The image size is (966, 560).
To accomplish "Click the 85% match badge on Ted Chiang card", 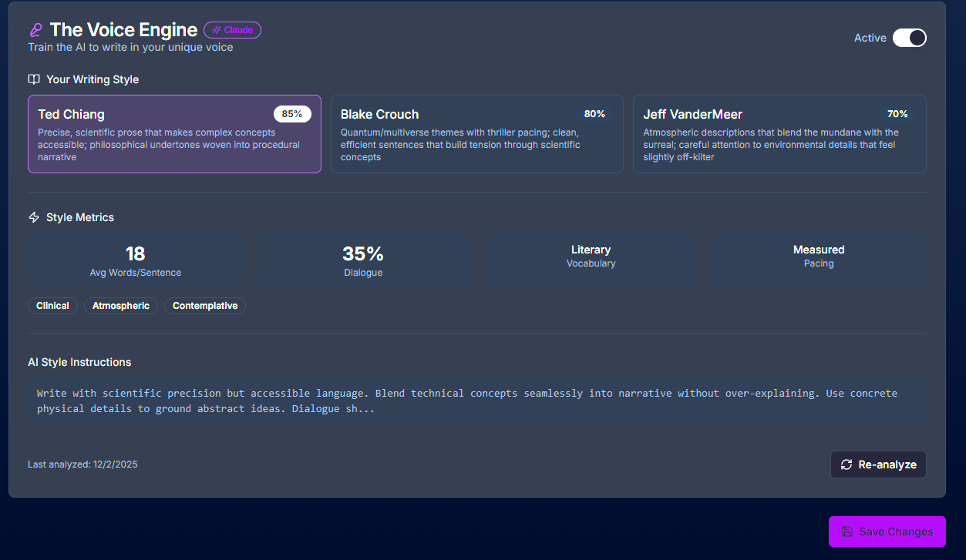I will tap(292, 113).
